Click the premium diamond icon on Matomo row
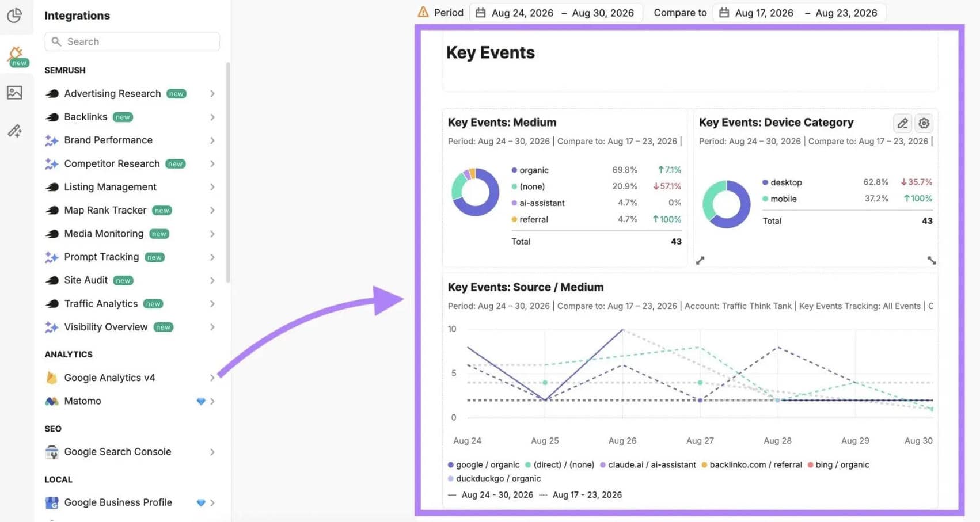The width and height of the screenshot is (980, 522). point(201,401)
